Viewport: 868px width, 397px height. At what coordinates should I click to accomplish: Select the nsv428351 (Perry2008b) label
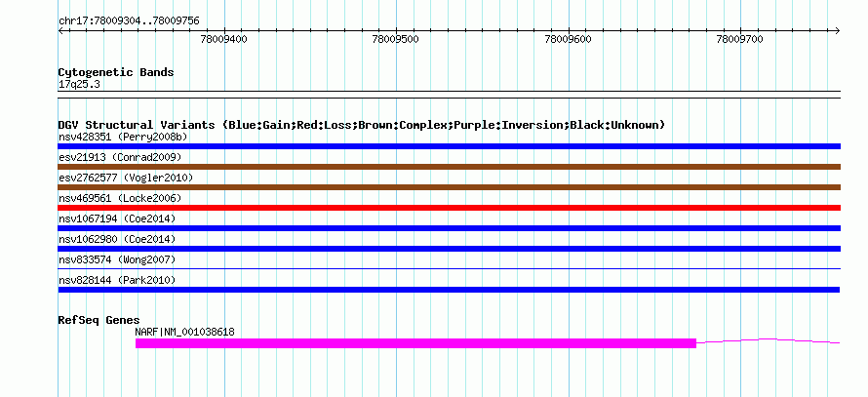click(x=123, y=137)
